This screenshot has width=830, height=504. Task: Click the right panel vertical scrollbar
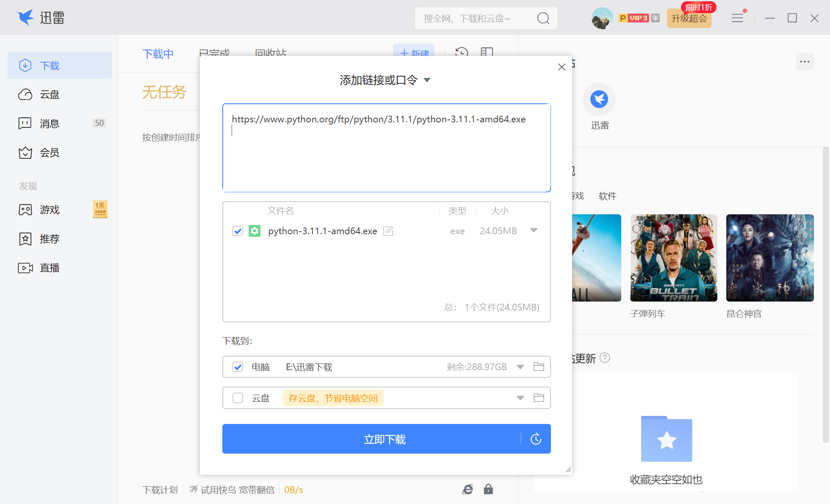(x=825, y=295)
